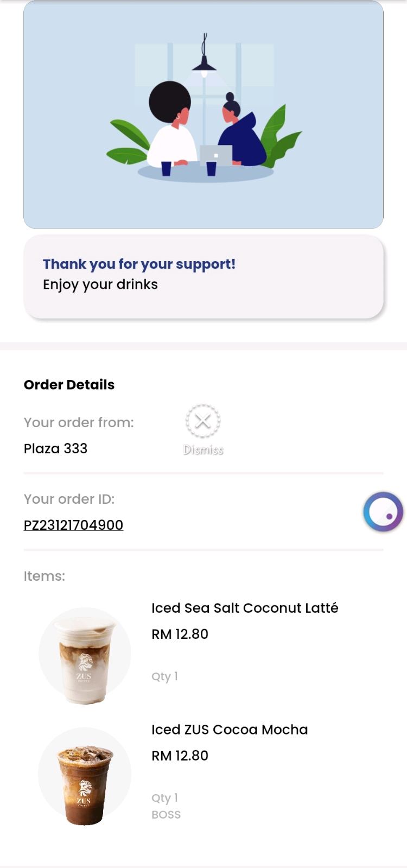Tap the 'Thank you for your support!' heading
Screen dimensions: 407x868
click(139, 264)
